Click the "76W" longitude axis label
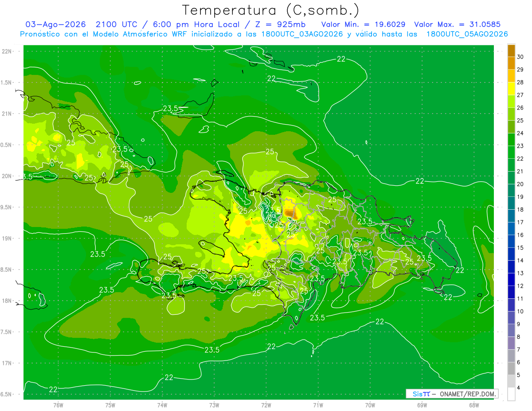 click(x=58, y=405)
